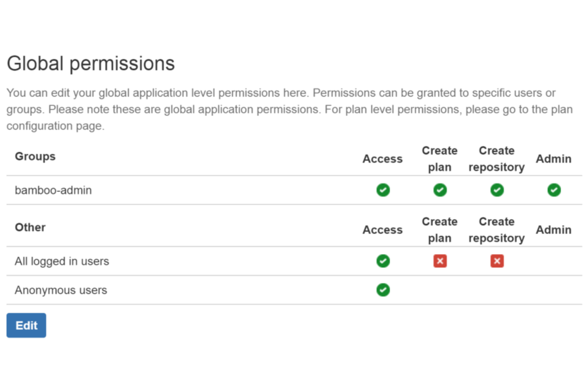
Task: Click the Create plan checkmark for bamboo-admin
Action: click(440, 190)
